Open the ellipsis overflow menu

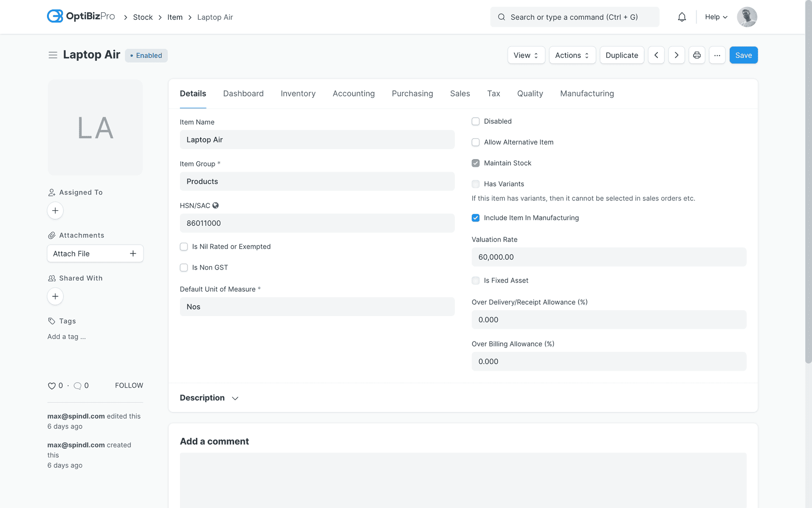tap(717, 55)
